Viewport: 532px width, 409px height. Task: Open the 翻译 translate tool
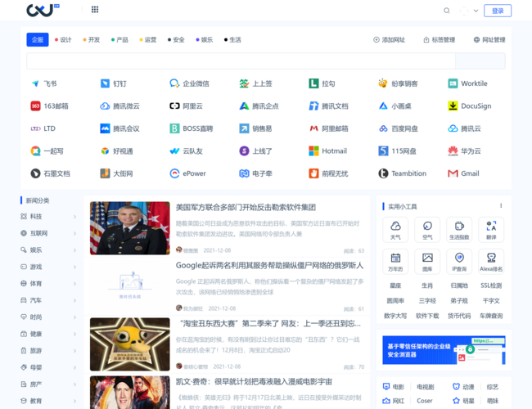[x=491, y=230]
